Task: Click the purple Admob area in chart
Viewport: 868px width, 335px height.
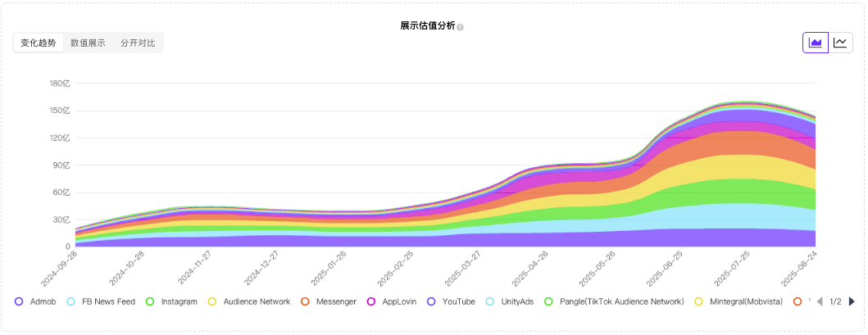Action: click(410, 240)
